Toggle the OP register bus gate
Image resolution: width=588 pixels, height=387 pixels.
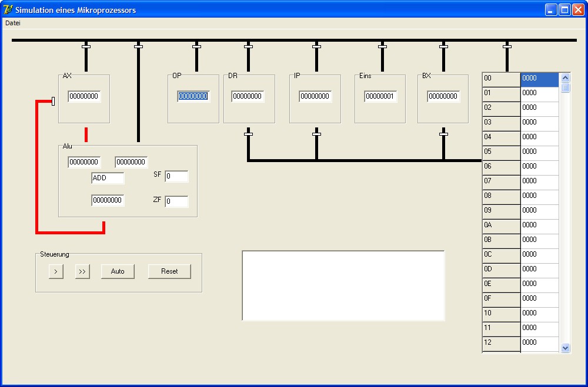[196, 46]
